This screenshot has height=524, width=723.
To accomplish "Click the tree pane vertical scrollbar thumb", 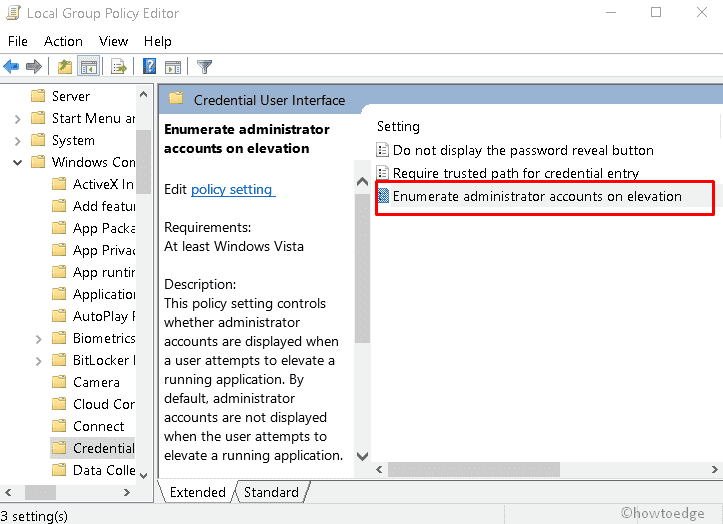I will 143,162.
